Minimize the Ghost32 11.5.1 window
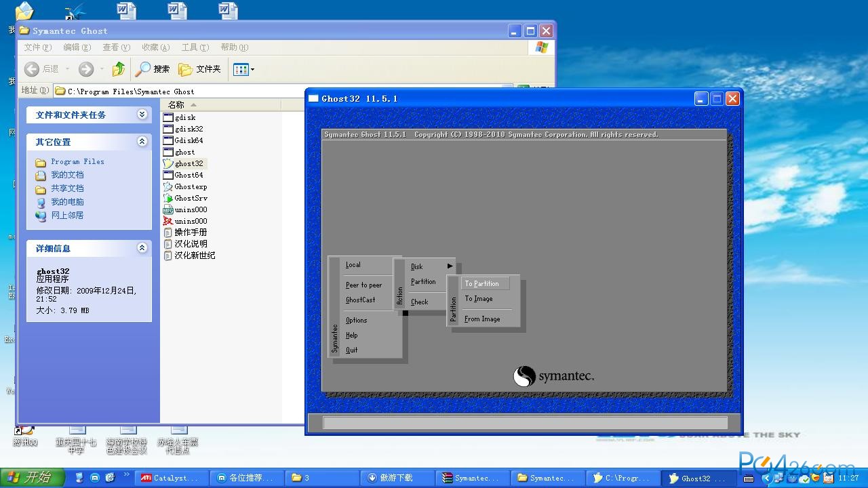The image size is (868, 488). point(701,99)
